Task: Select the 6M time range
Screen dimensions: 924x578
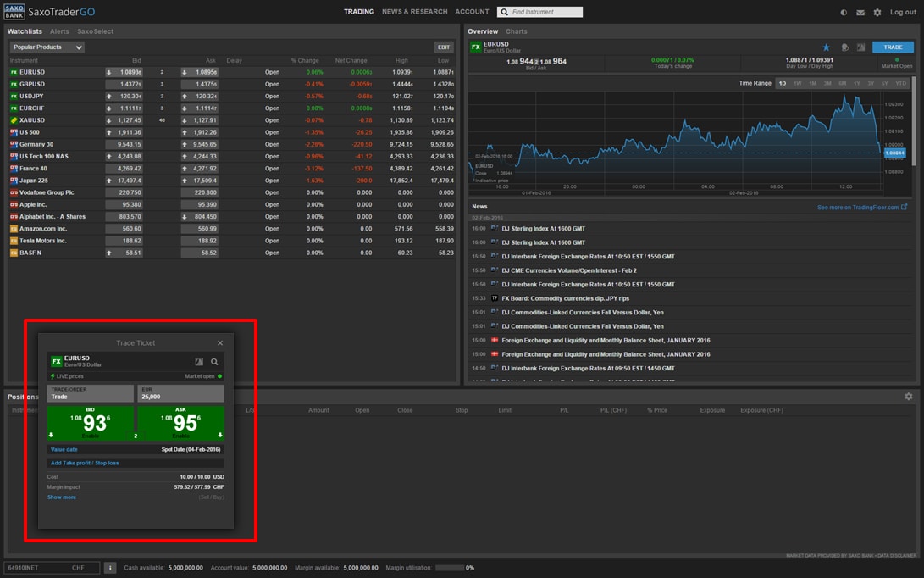Action: click(x=842, y=84)
